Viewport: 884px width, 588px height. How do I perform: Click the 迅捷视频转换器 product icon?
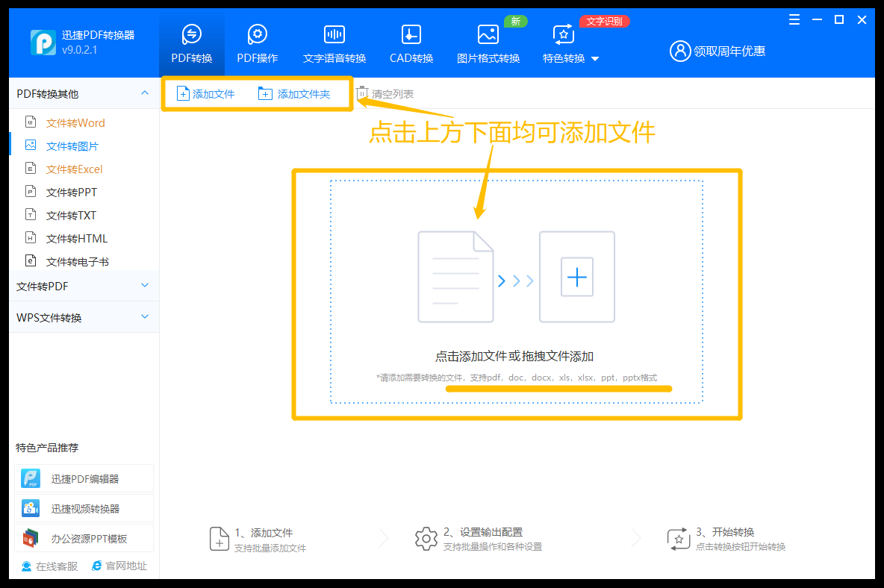[x=31, y=509]
